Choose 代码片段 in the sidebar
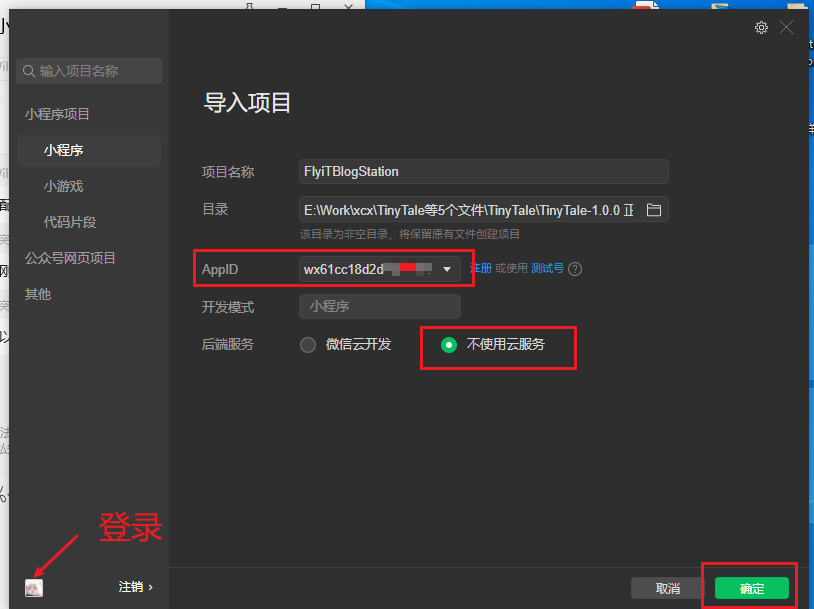The image size is (814, 609). point(70,222)
